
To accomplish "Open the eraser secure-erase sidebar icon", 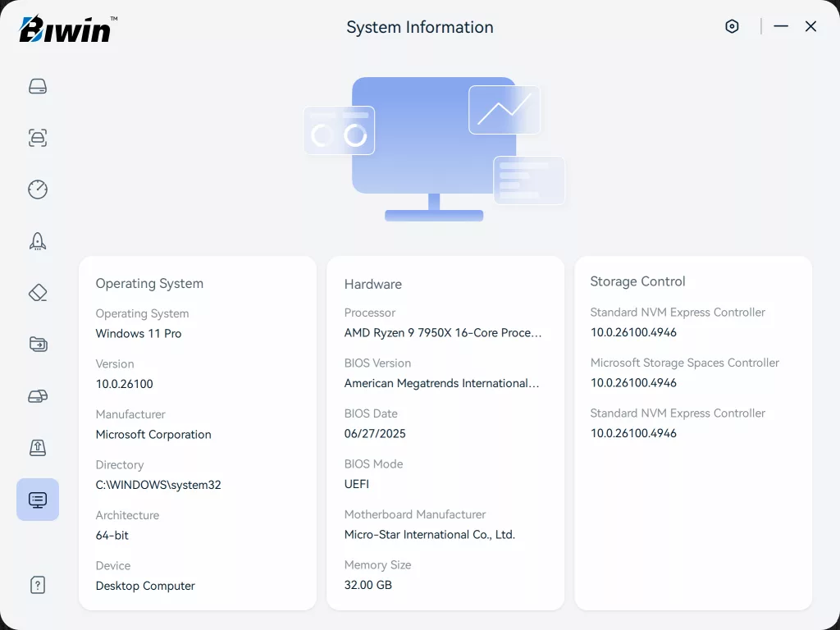I will click(38, 293).
